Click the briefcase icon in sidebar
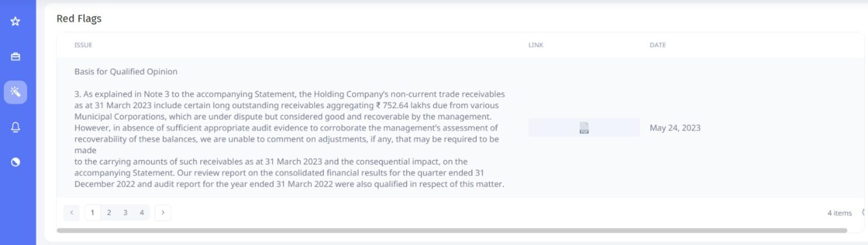This screenshot has width=868, height=245. tap(15, 57)
